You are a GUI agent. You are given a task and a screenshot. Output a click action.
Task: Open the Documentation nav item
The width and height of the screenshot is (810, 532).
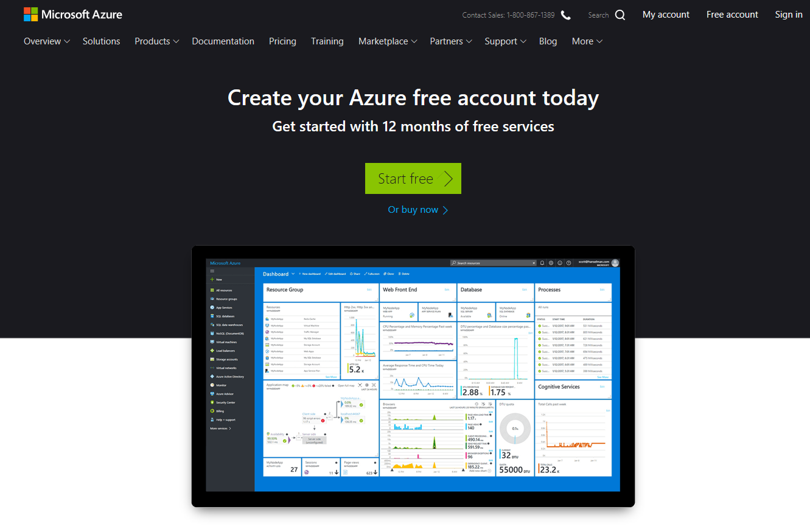[223, 41]
